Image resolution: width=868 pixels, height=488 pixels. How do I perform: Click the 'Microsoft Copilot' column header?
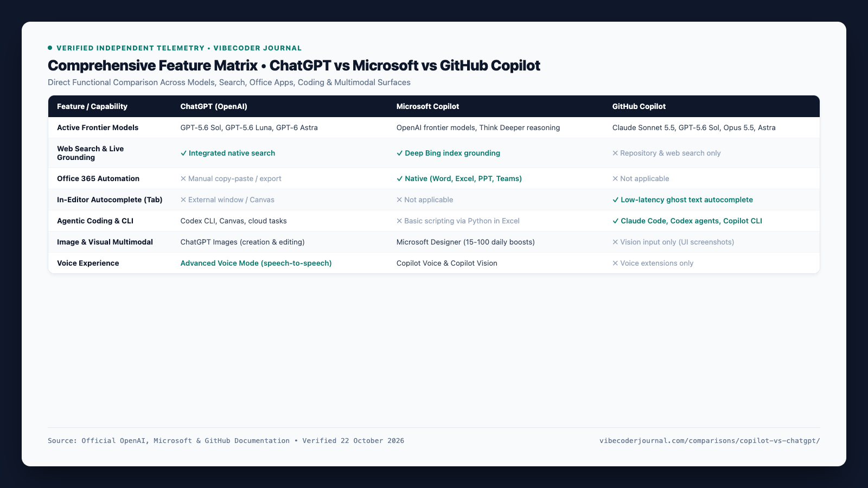coord(427,106)
